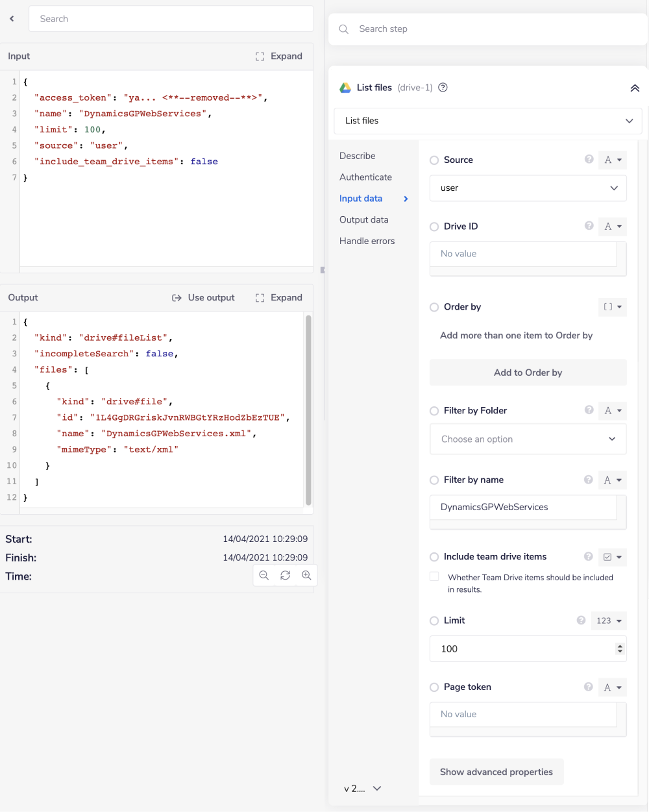Click the Limit help question mark icon
The image size is (649, 812).
[x=580, y=621]
